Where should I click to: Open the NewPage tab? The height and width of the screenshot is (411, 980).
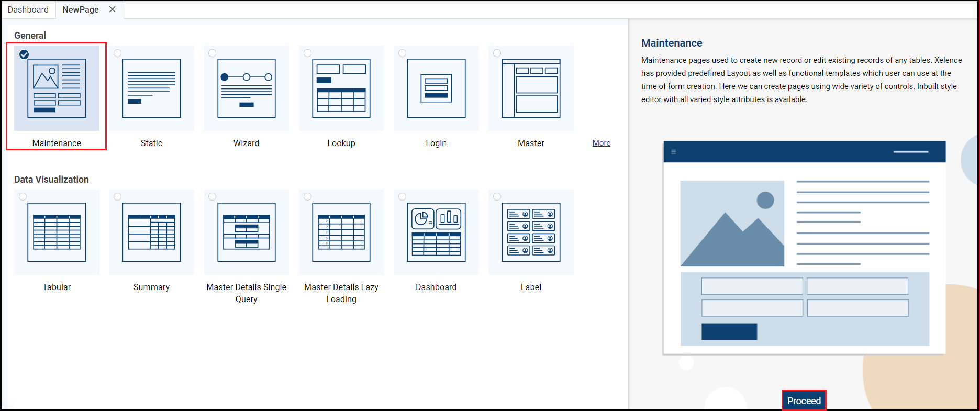(x=81, y=9)
